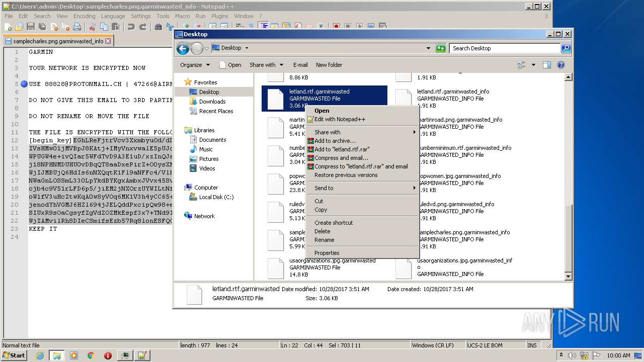Click Paste icon in Notepad++ toolbar

[115, 27]
